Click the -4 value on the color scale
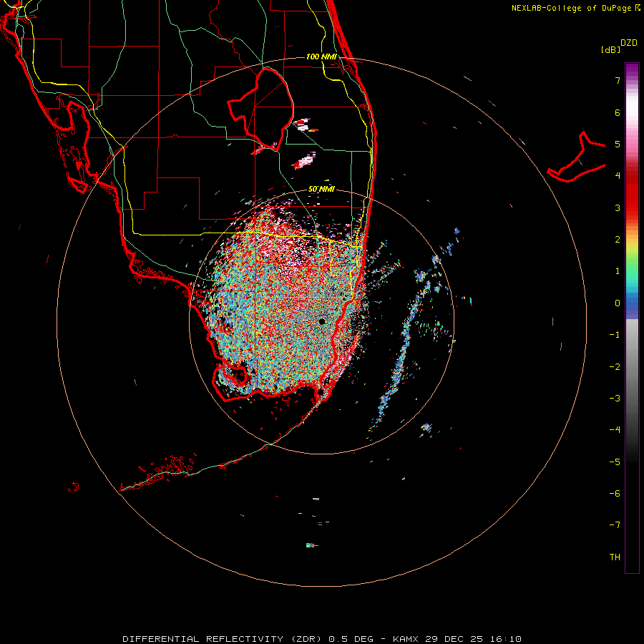 [x=615, y=430]
